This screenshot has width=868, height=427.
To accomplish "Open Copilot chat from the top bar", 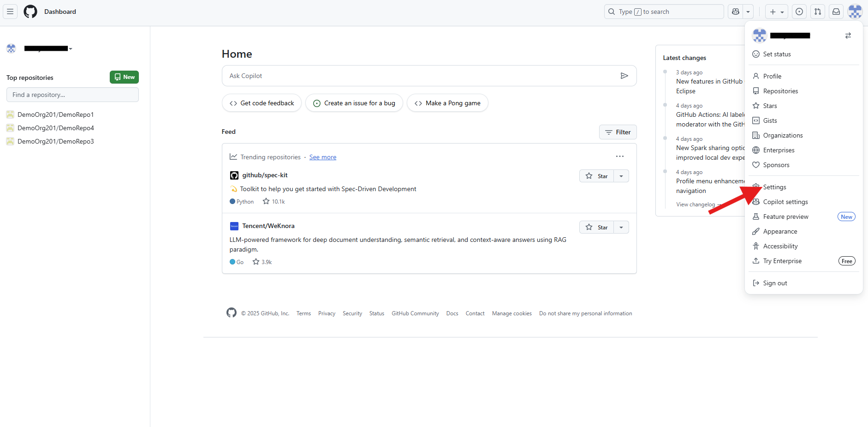I will (x=735, y=12).
